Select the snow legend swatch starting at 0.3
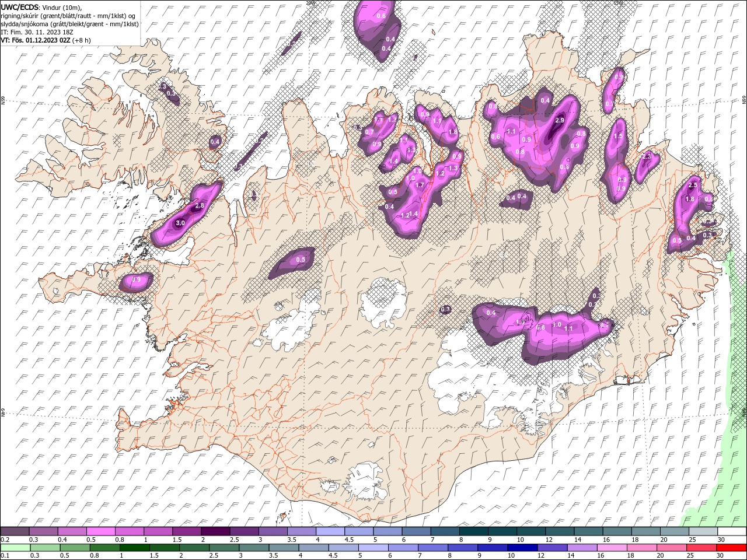This screenshot has height=560, width=747. (x=44, y=531)
